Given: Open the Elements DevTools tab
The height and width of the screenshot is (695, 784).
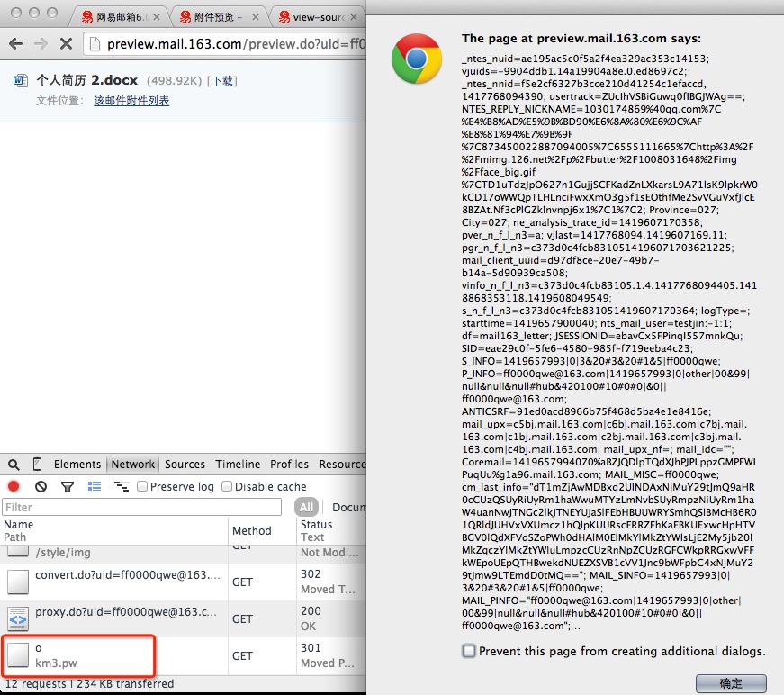Looking at the screenshot, I should 77,464.
